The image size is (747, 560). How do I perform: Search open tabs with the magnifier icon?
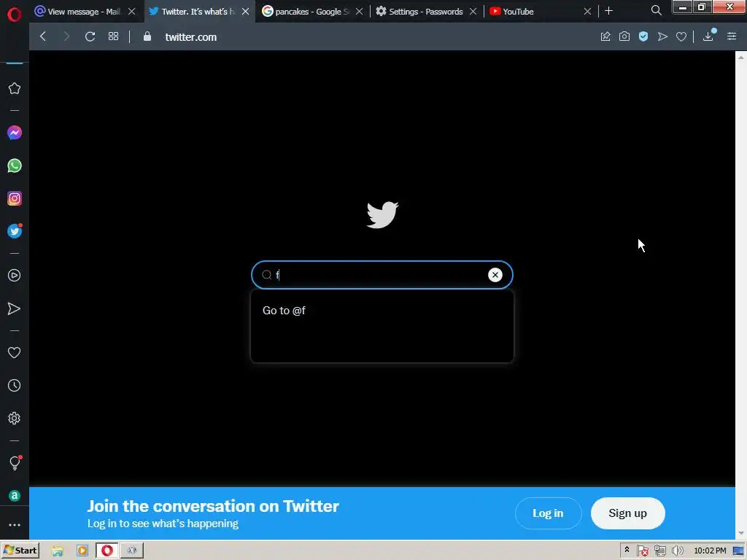[656, 10]
